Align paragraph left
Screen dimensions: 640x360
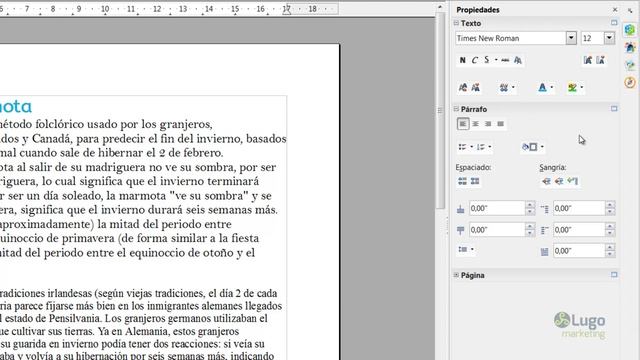point(463,124)
